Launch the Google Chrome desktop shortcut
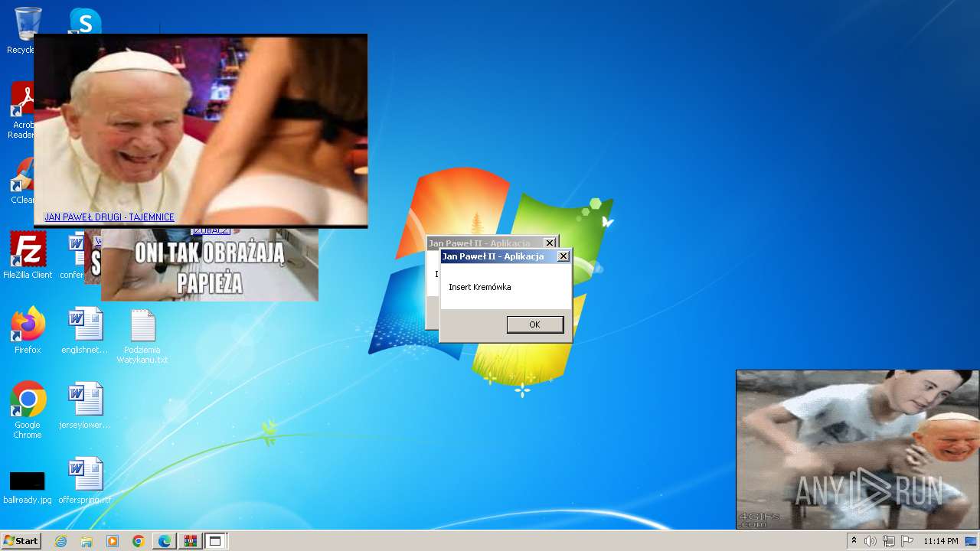 pyautogui.click(x=28, y=410)
